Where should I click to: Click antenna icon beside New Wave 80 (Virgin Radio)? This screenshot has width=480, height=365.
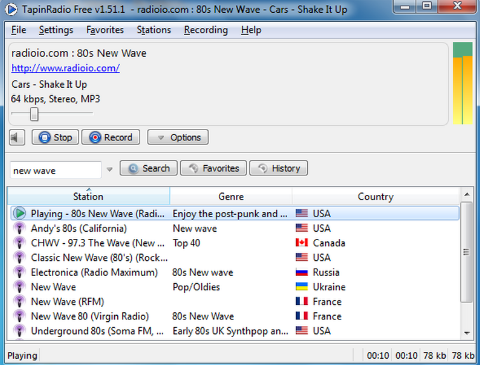(19, 316)
